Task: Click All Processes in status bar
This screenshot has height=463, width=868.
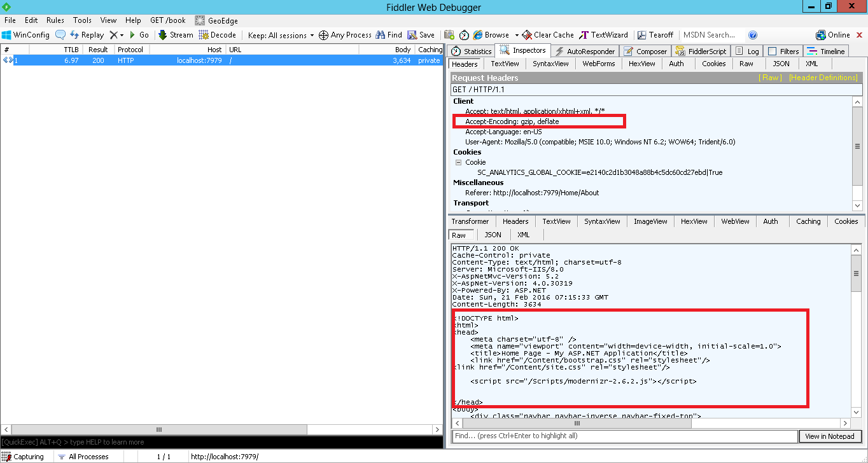Action: pos(83,457)
